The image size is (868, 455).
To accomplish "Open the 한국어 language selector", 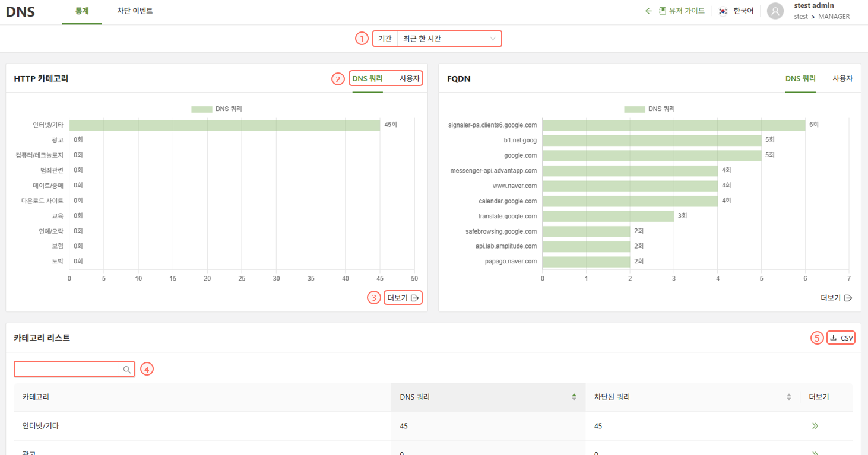I will (743, 11).
